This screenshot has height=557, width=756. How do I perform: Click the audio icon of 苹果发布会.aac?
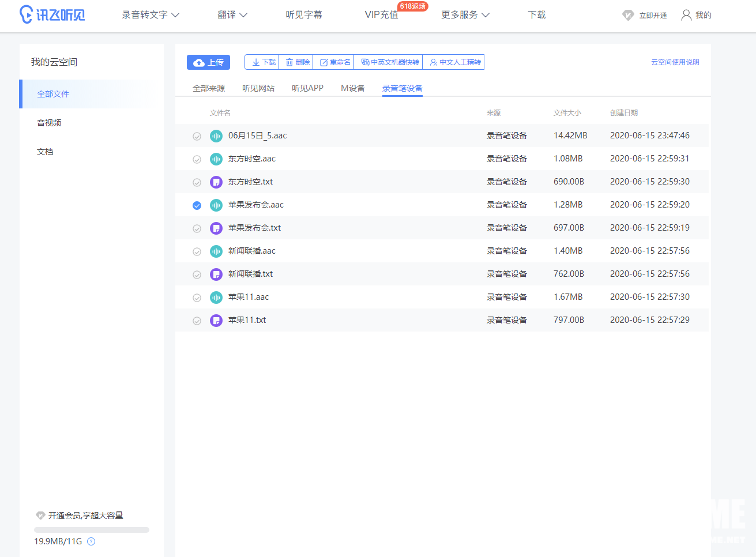point(216,205)
